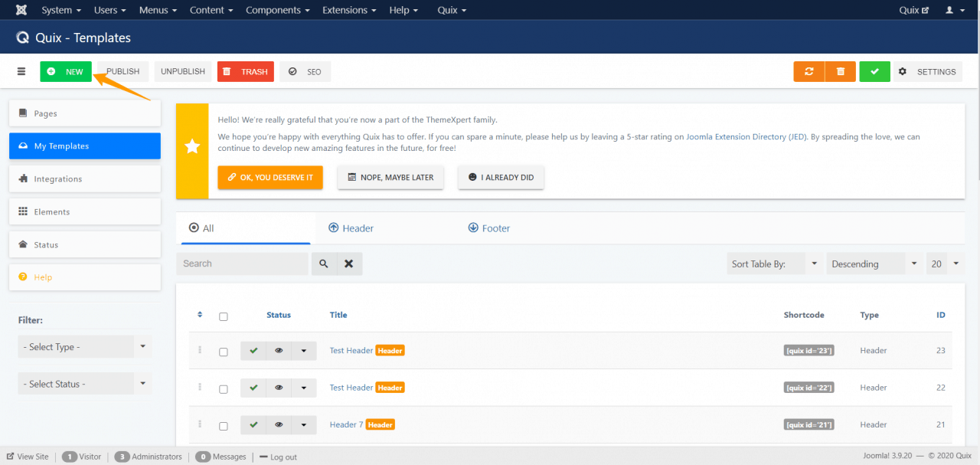The width and height of the screenshot is (980, 465).
Task: Open Elements in the sidebar
Action: (85, 211)
